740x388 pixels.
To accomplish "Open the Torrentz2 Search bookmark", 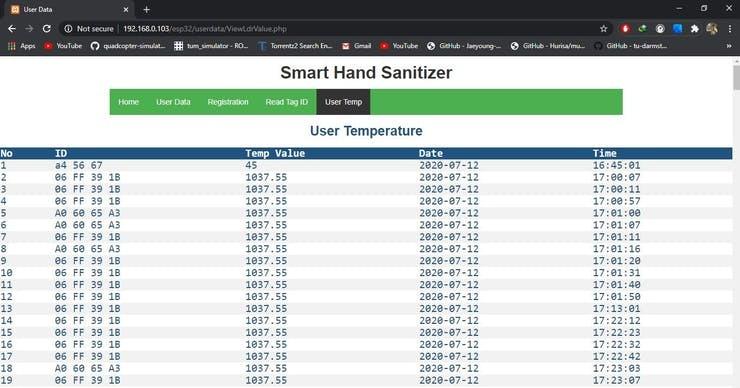I will (295, 46).
